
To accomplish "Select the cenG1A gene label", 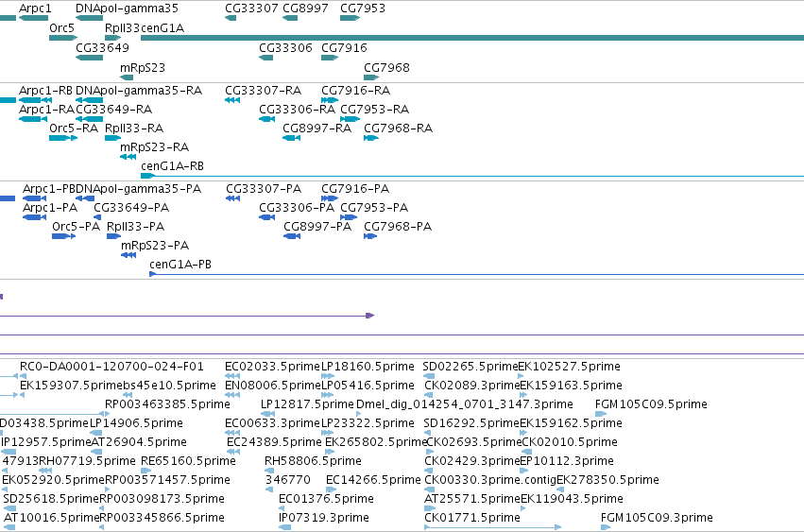I will tap(163, 28).
